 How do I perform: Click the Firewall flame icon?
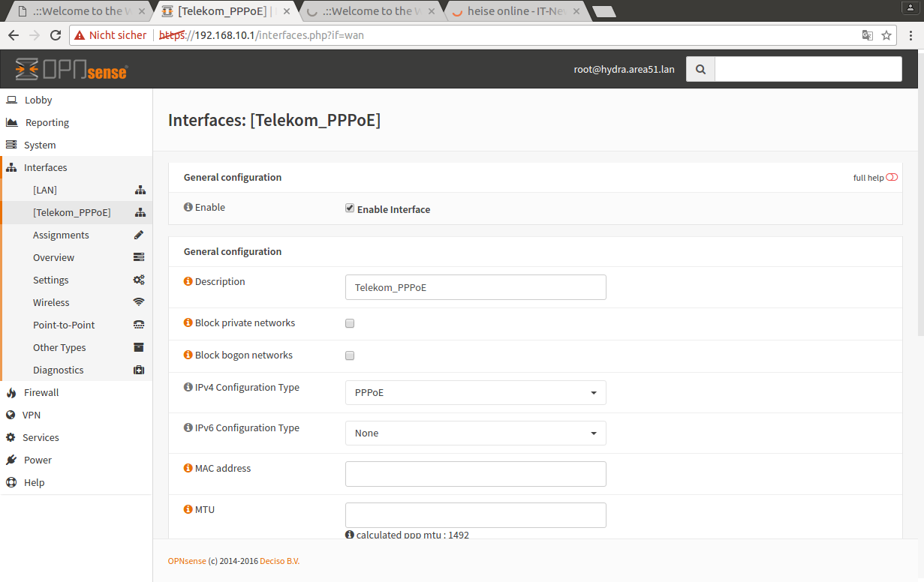click(x=11, y=392)
